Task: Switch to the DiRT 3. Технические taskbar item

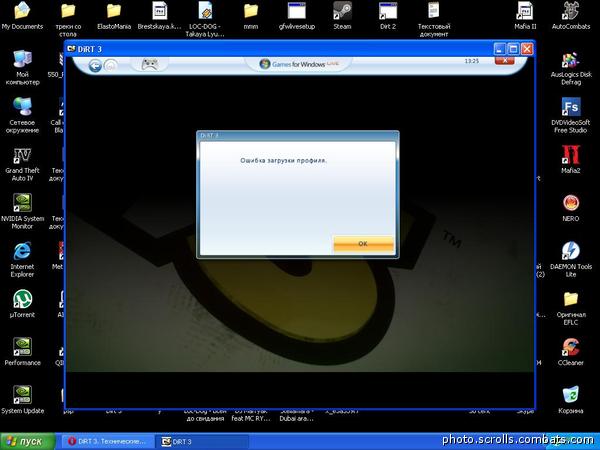Action: 107,442
